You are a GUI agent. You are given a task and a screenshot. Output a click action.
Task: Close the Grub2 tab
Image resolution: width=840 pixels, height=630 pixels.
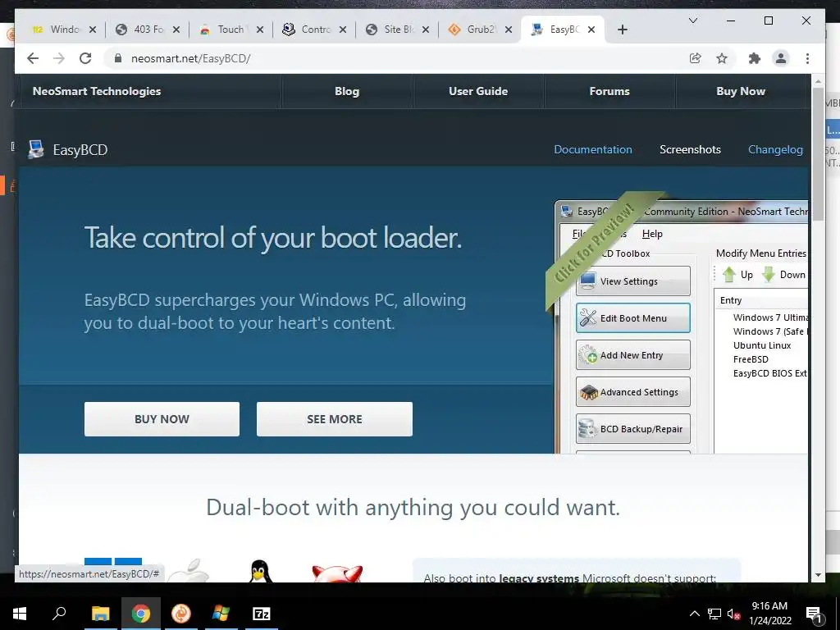tap(509, 30)
